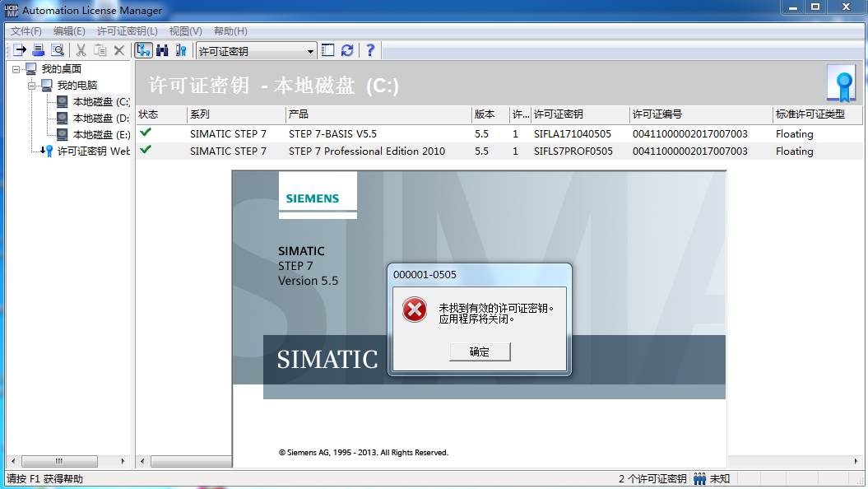Click the print preview magnifier icon
This screenshot has height=489, width=868.
click(x=58, y=50)
